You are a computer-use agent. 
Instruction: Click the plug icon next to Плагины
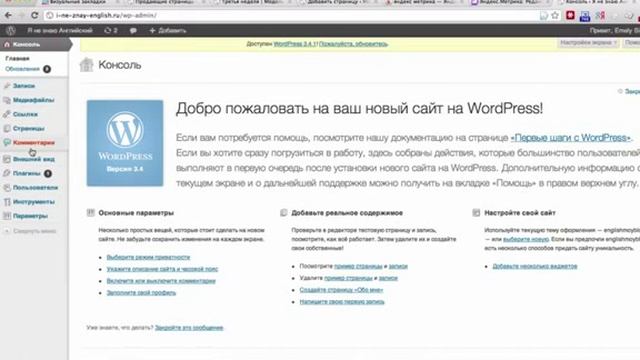[x=7, y=173]
